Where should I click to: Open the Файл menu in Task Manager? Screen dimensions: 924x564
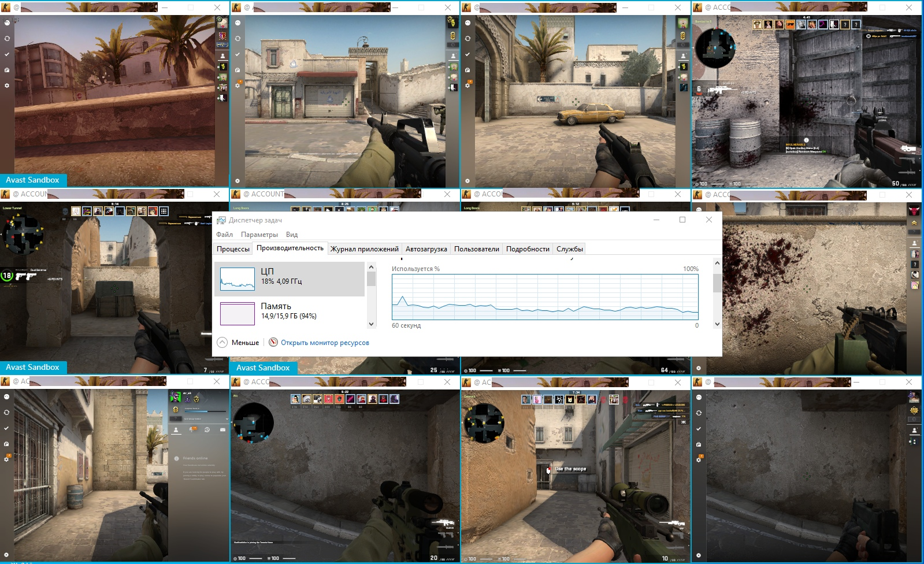(x=224, y=235)
